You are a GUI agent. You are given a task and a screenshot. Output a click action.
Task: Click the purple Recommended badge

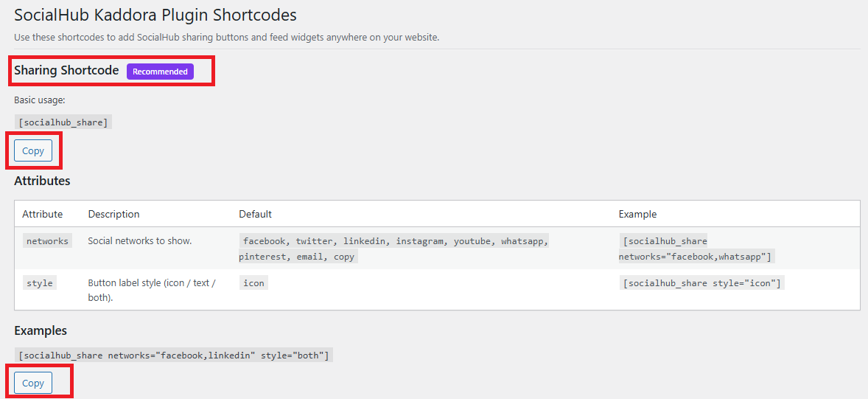point(160,72)
